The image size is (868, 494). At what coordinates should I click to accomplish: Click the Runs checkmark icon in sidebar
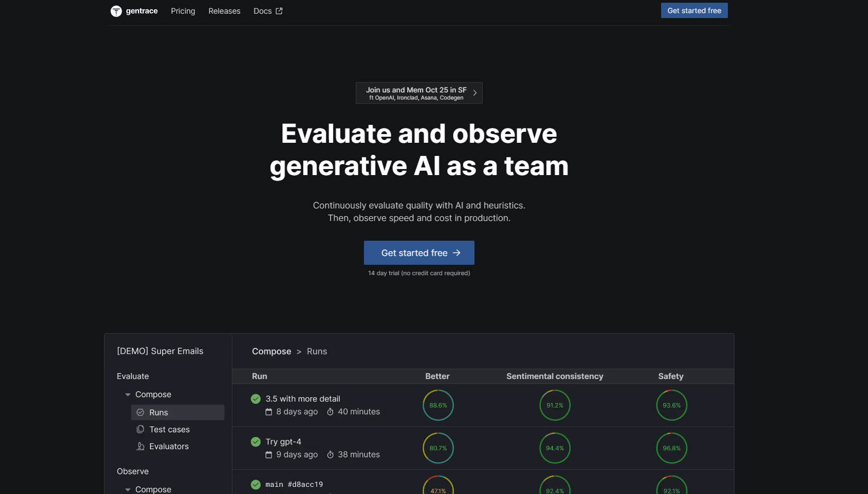[141, 412]
